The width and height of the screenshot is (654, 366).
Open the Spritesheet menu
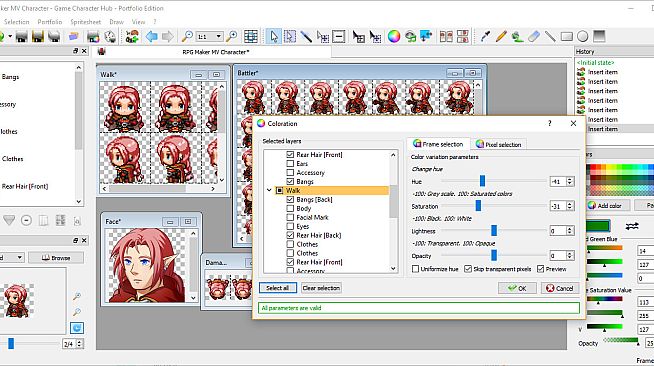pos(86,22)
